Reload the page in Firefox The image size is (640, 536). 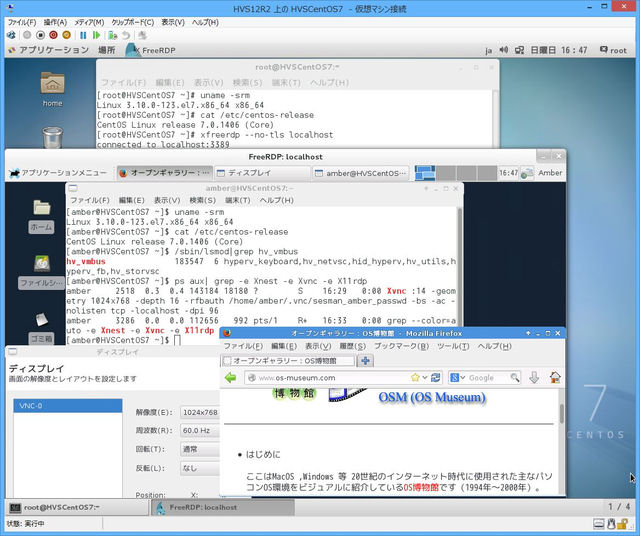pos(435,378)
